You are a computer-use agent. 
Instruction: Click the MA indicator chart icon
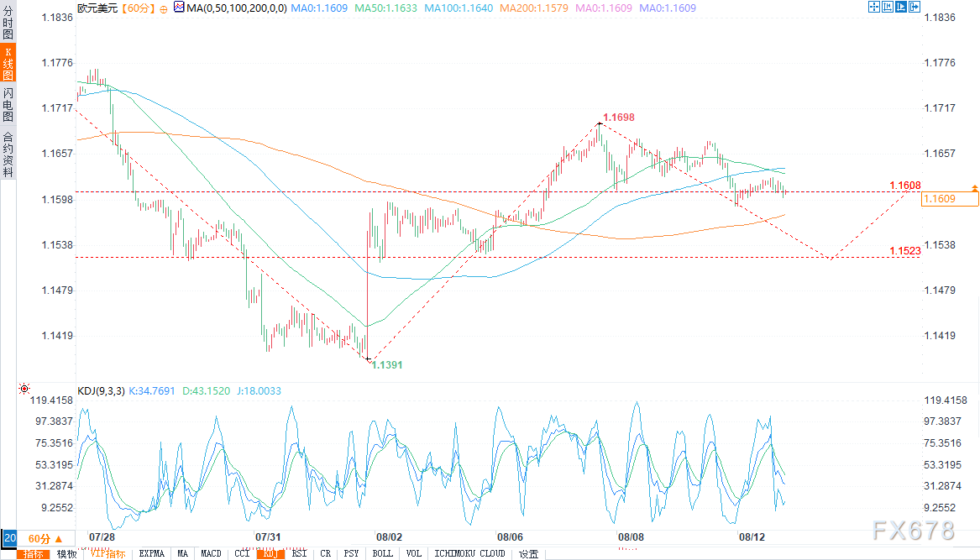pos(179,7)
